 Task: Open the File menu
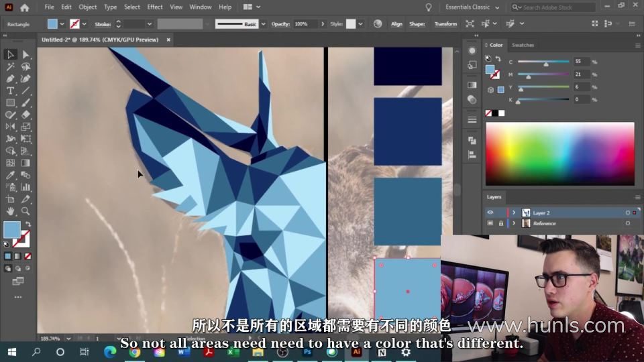click(x=49, y=7)
